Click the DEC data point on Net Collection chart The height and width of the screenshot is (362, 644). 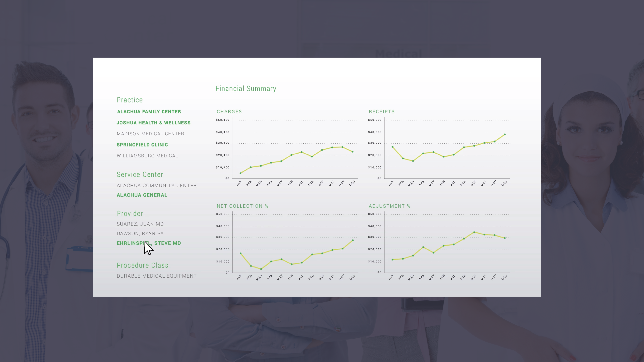coord(353,240)
